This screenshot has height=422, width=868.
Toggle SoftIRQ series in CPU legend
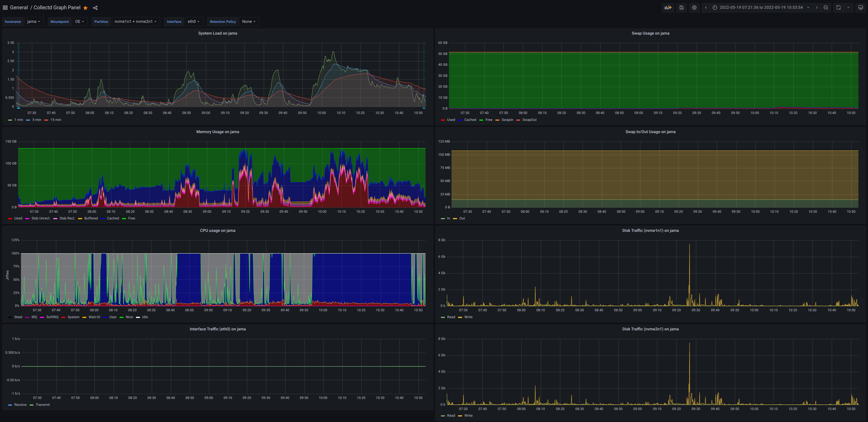tap(52, 317)
